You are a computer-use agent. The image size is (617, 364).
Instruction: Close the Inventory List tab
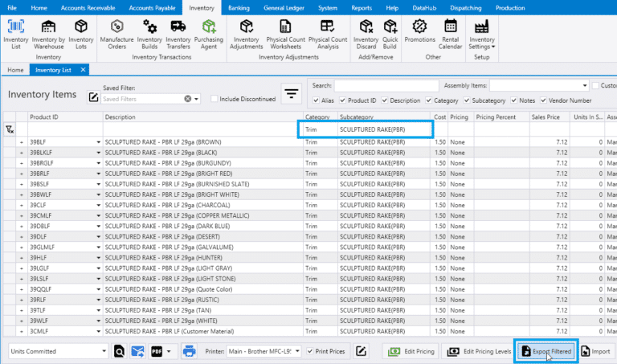pyautogui.click(x=83, y=70)
